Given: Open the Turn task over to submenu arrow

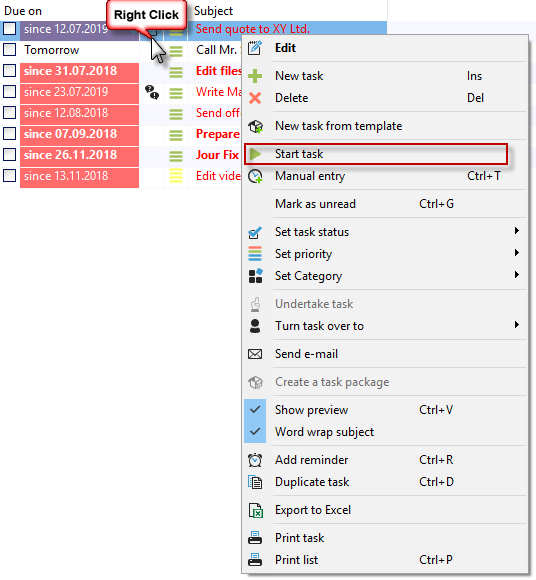Looking at the screenshot, I should click(x=517, y=325).
